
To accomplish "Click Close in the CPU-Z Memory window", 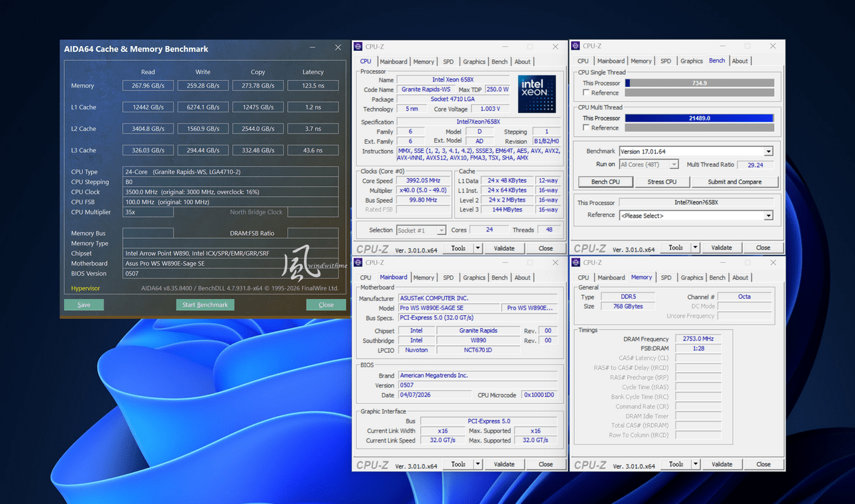I will click(763, 464).
